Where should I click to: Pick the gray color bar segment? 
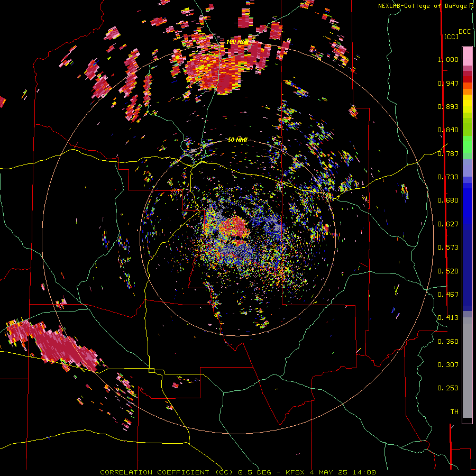467,368
